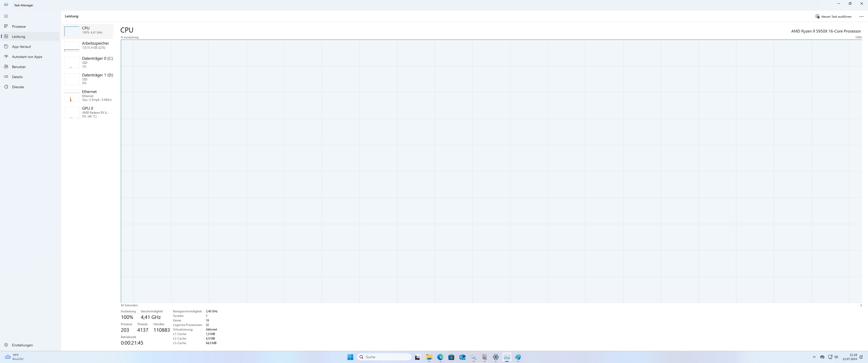Open Microsoft Edge from the taskbar
Viewport: 868px width, 363px height.
tap(440, 357)
